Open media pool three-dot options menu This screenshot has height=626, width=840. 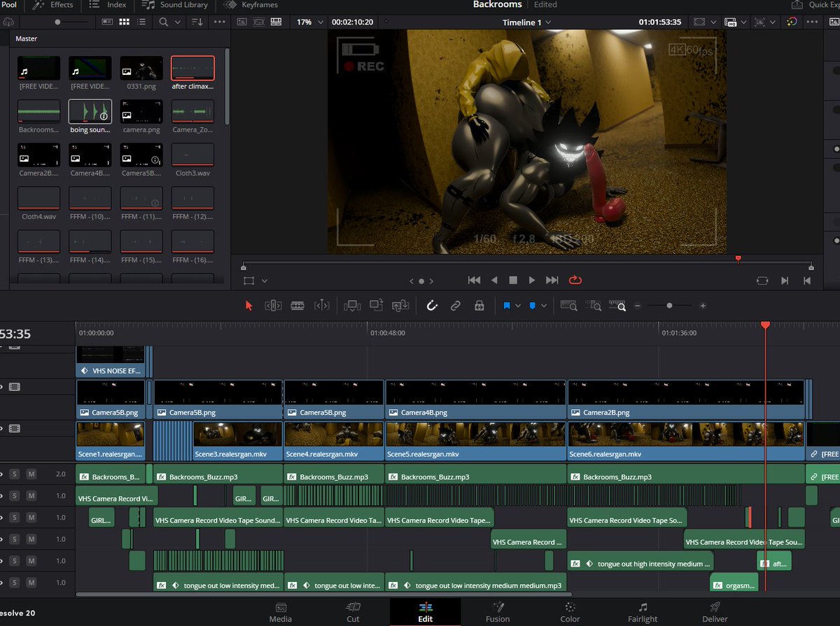[219, 22]
